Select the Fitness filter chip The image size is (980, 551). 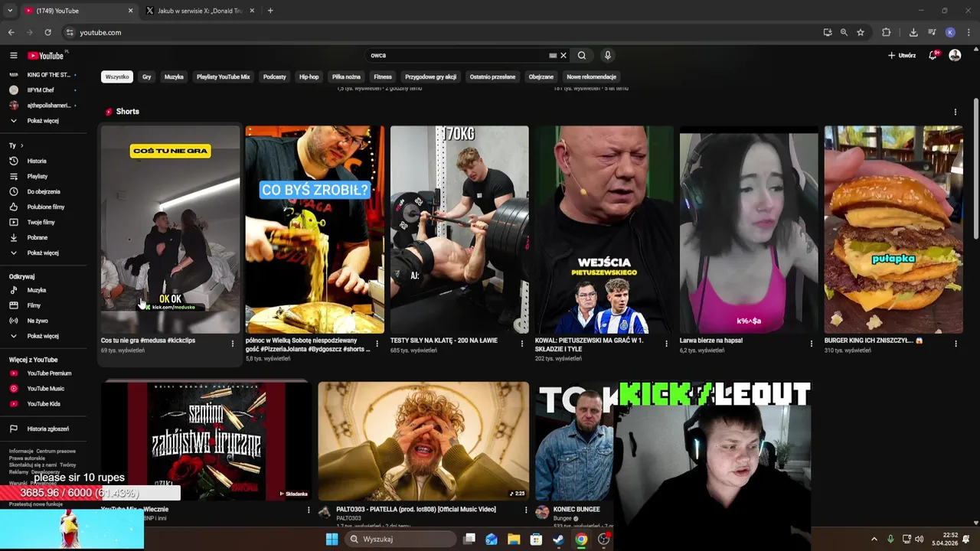coord(383,77)
